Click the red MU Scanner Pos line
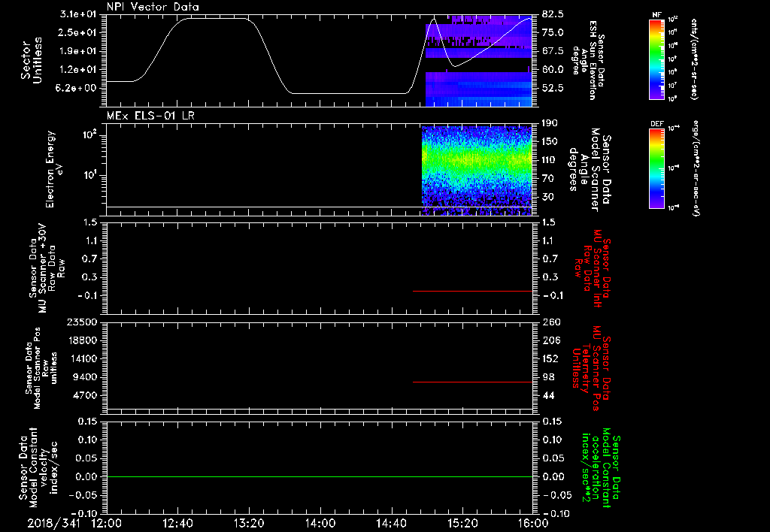This screenshot has height=532, width=770. tap(472, 382)
